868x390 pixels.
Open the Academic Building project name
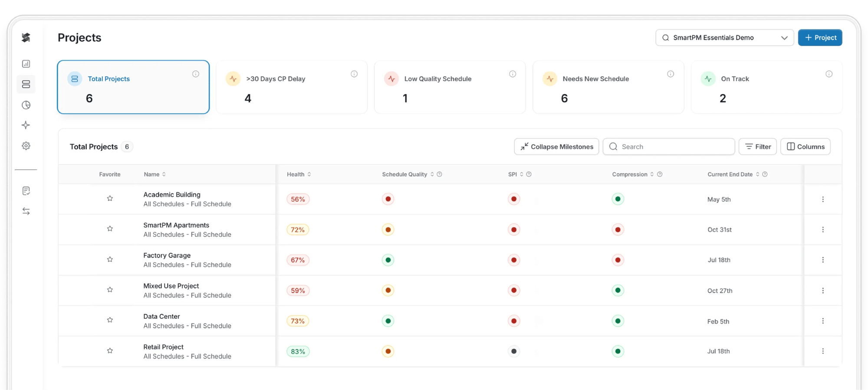pyautogui.click(x=172, y=195)
